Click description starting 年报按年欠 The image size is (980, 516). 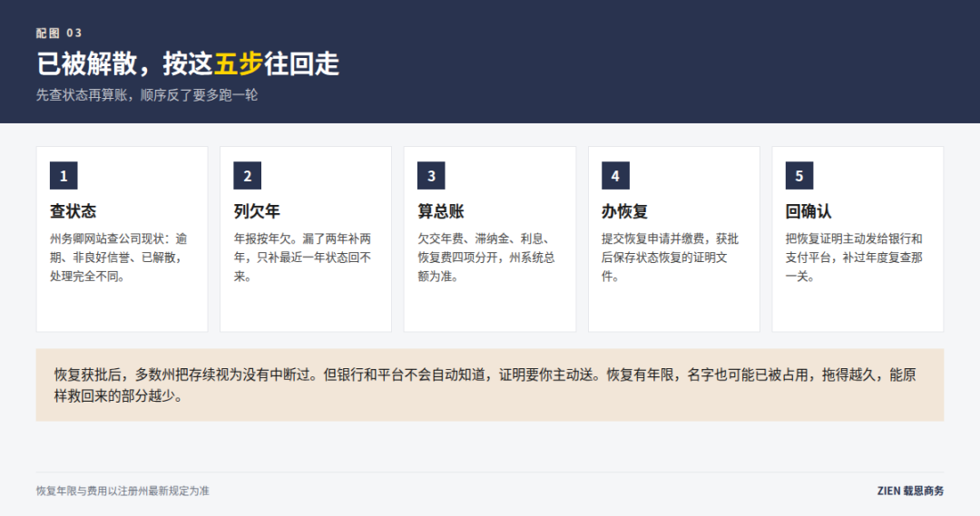[x=302, y=258]
